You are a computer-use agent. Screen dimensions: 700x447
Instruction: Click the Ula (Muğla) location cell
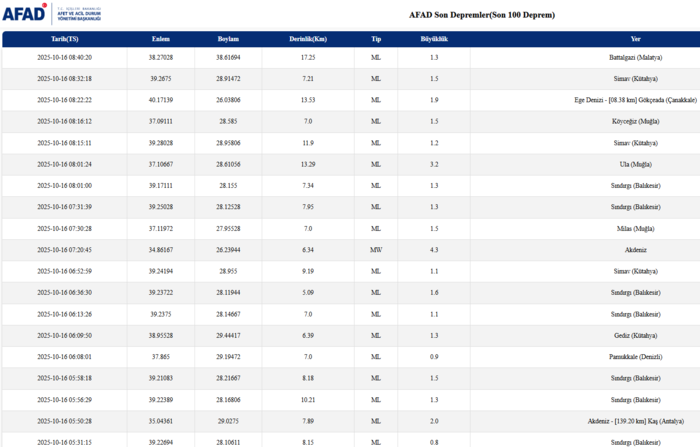pos(636,164)
